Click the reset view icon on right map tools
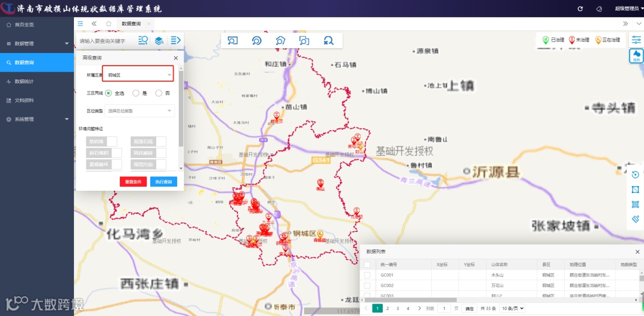644x316 pixels. tap(636, 175)
